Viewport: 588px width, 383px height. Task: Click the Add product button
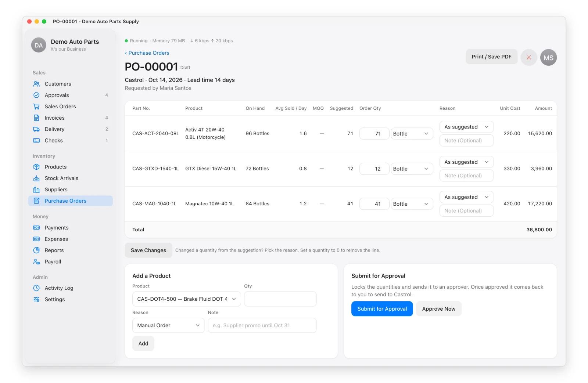click(x=143, y=344)
